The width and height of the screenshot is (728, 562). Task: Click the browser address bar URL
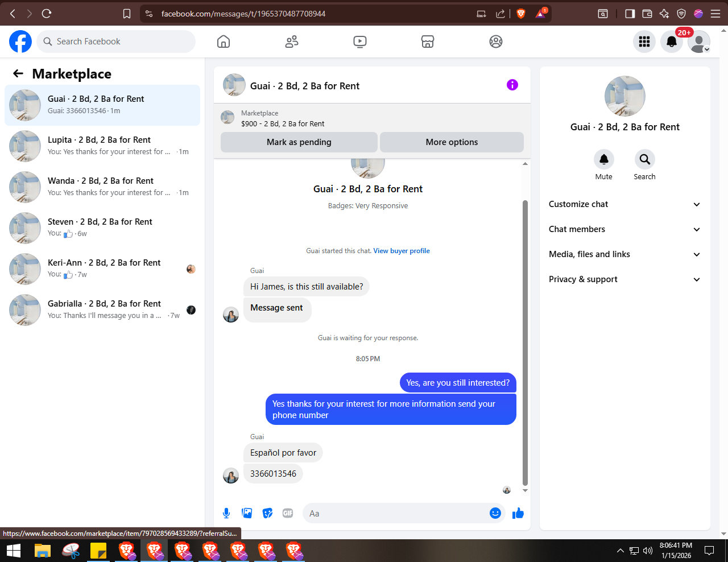[243, 14]
